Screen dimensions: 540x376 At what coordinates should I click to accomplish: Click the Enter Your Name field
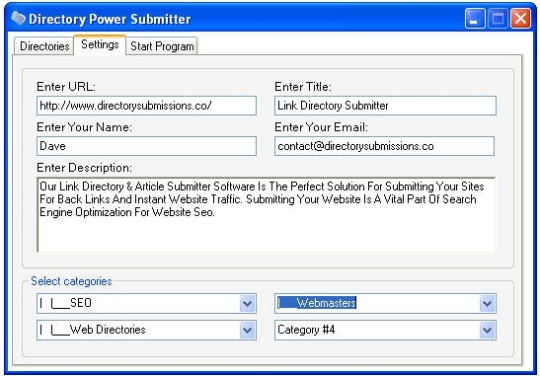pos(146,146)
